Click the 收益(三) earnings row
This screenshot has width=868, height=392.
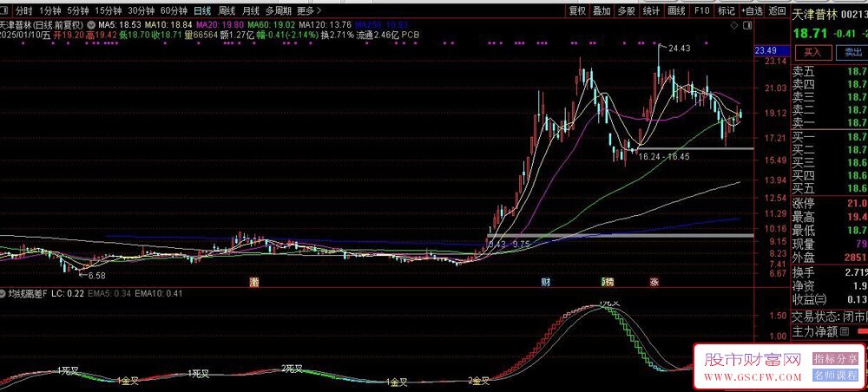pos(830,300)
